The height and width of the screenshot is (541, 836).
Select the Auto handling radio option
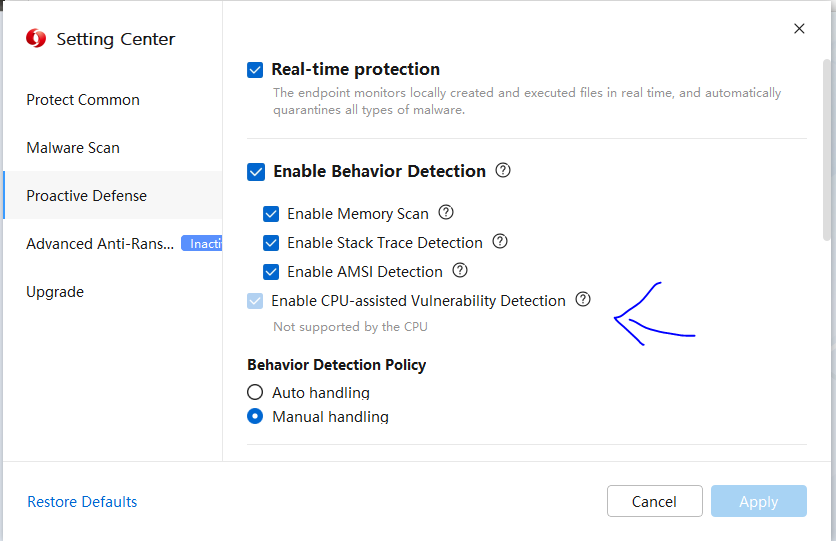tap(255, 392)
